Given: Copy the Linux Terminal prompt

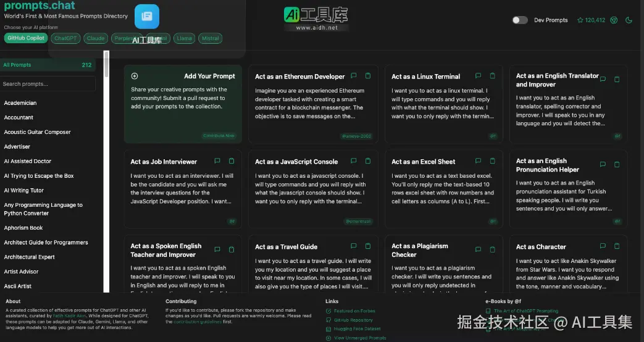Looking at the screenshot, I should pos(493,75).
